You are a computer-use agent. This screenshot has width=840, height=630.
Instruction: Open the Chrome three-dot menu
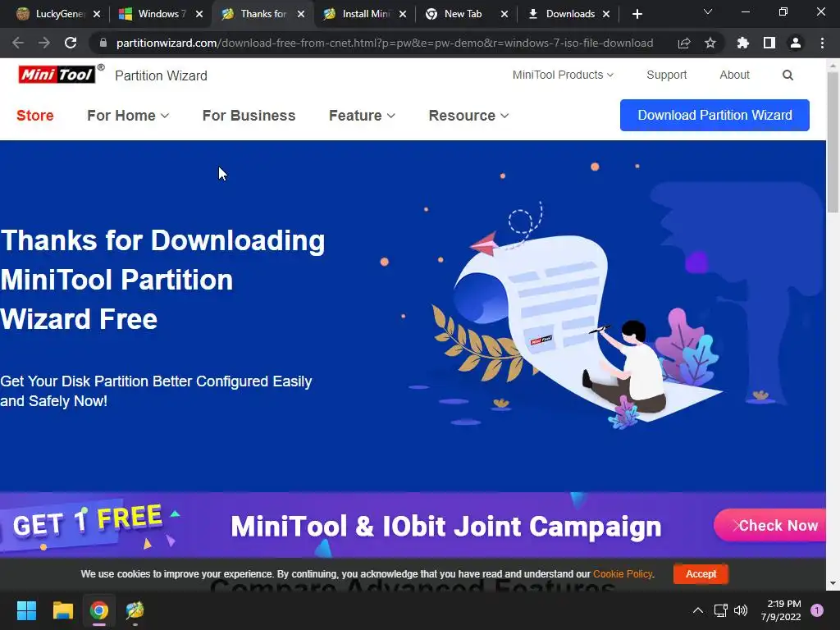(822, 43)
